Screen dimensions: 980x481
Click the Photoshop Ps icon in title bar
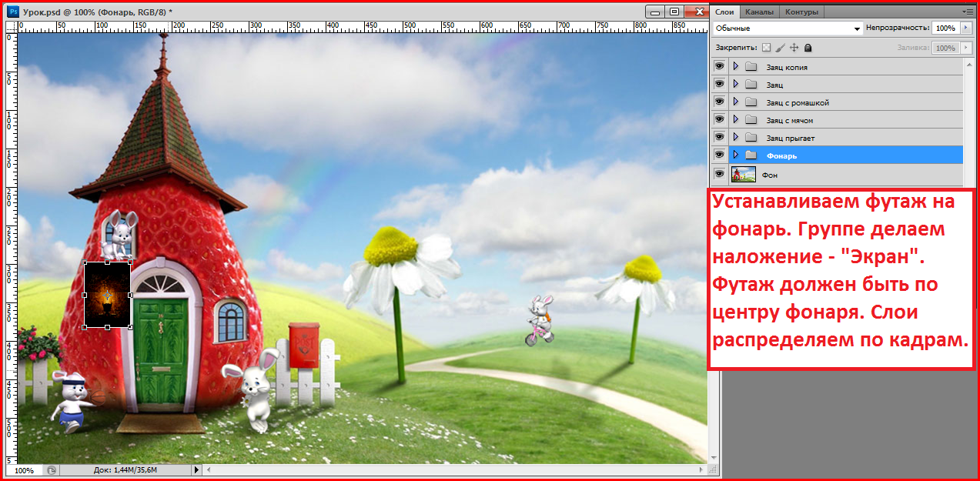click(13, 12)
